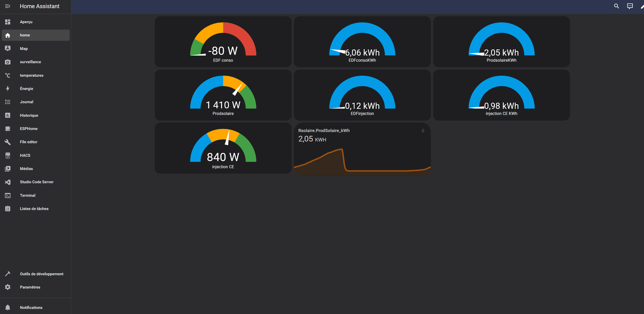Open the surveillance menu entry

[x=36, y=62]
